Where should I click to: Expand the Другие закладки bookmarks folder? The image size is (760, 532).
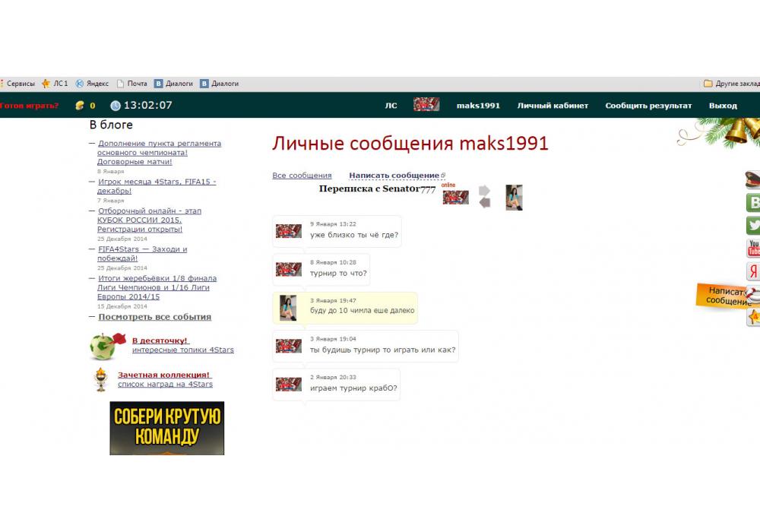730,84
